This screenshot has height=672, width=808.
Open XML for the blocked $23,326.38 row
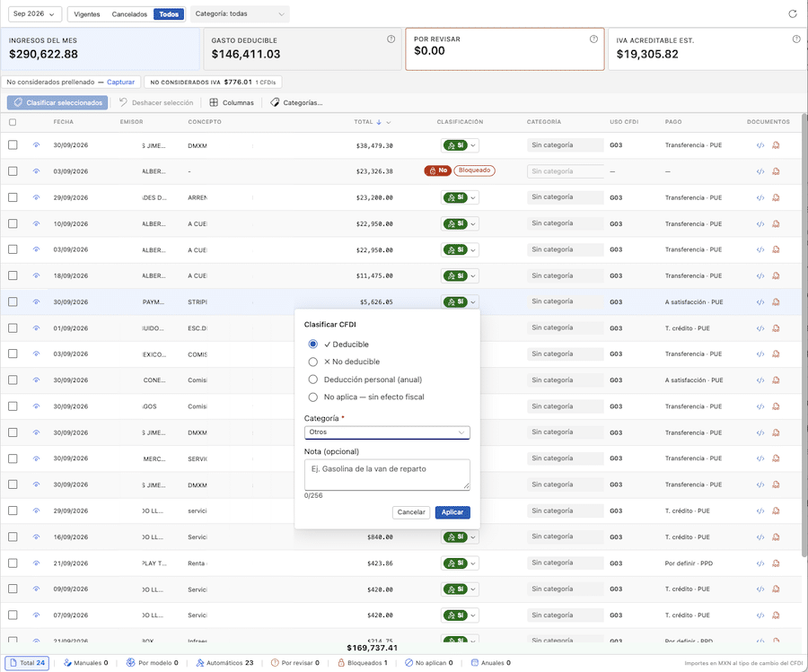pyautogui.click(x=760, y=171)
